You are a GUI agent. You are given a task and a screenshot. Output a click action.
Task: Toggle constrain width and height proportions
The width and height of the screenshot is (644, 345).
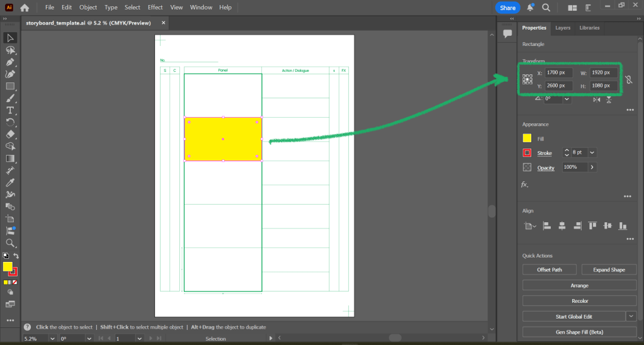pos(628,80)
